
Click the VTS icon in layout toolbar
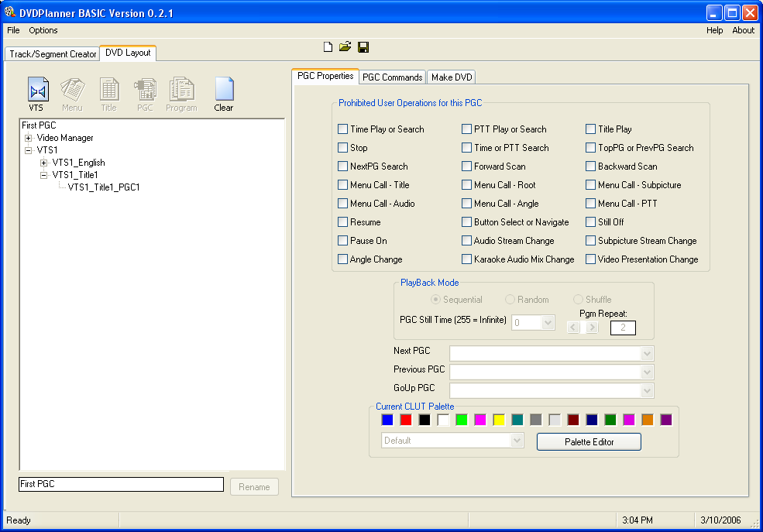(x=37, y=91)
